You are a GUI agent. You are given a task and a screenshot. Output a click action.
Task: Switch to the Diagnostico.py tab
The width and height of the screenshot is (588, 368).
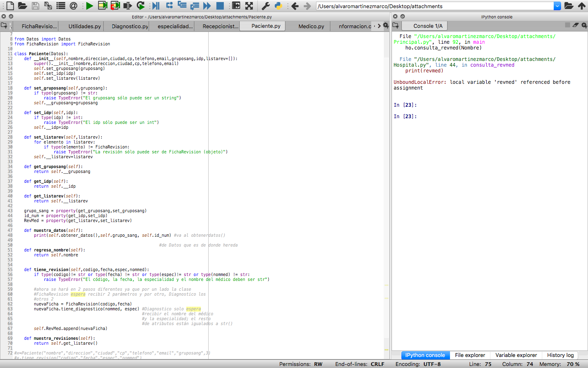pyautogui.click(x=130, y=26)
